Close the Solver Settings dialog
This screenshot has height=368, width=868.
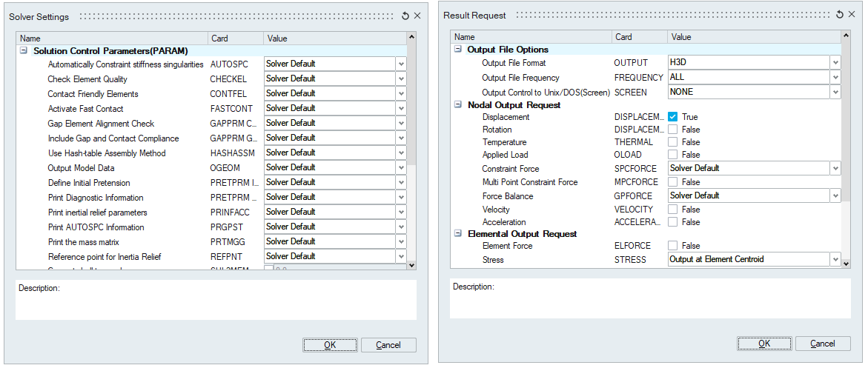(x=417, y=16)
